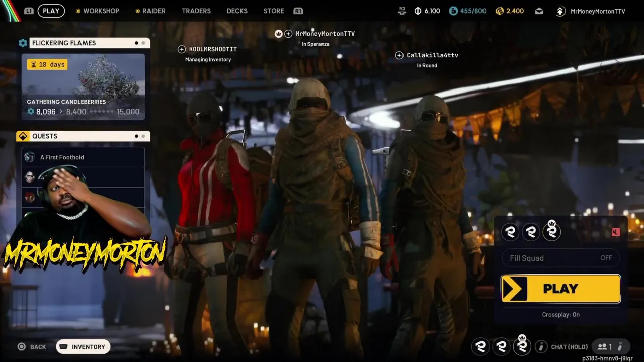Switch to the PLAY tab
This screenshot has height=362, width=644.
point(51,11)
